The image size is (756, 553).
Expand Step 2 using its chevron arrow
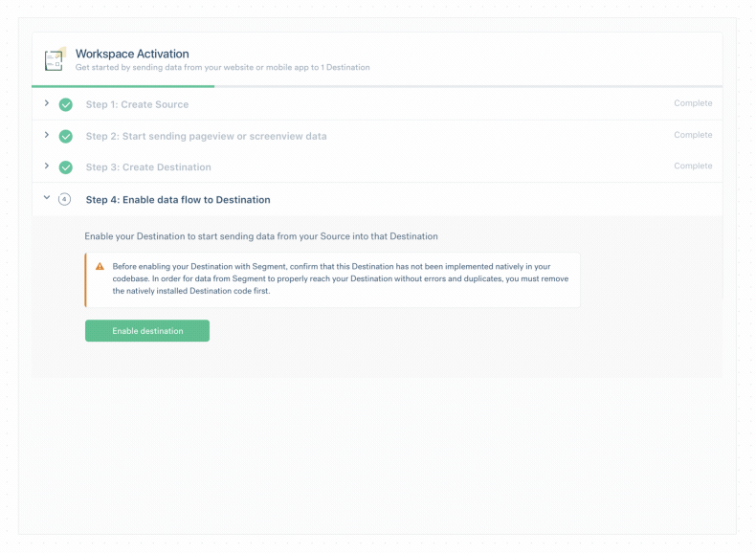click(x=47, y=135)
